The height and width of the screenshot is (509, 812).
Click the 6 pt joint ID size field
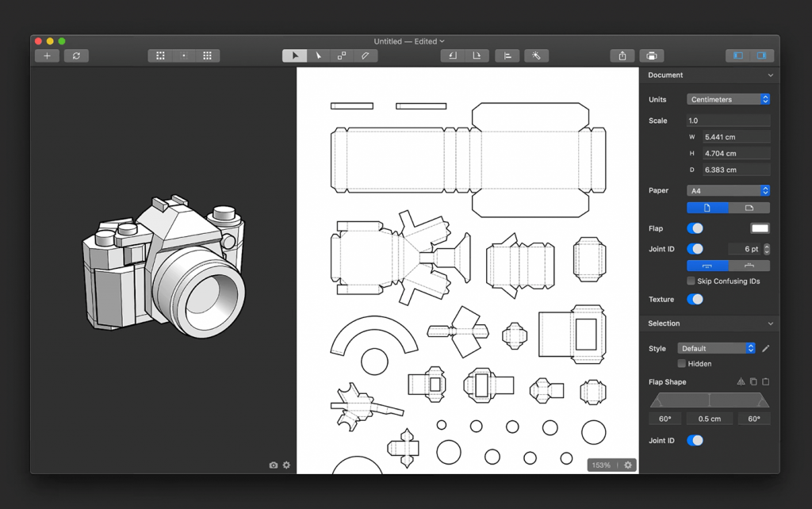tap(745, 249)
